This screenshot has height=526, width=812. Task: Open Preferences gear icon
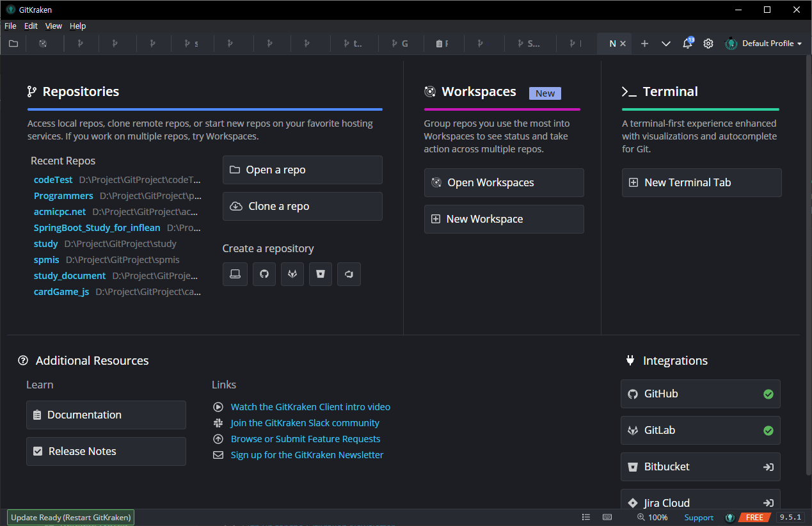[x=708, y=44]
